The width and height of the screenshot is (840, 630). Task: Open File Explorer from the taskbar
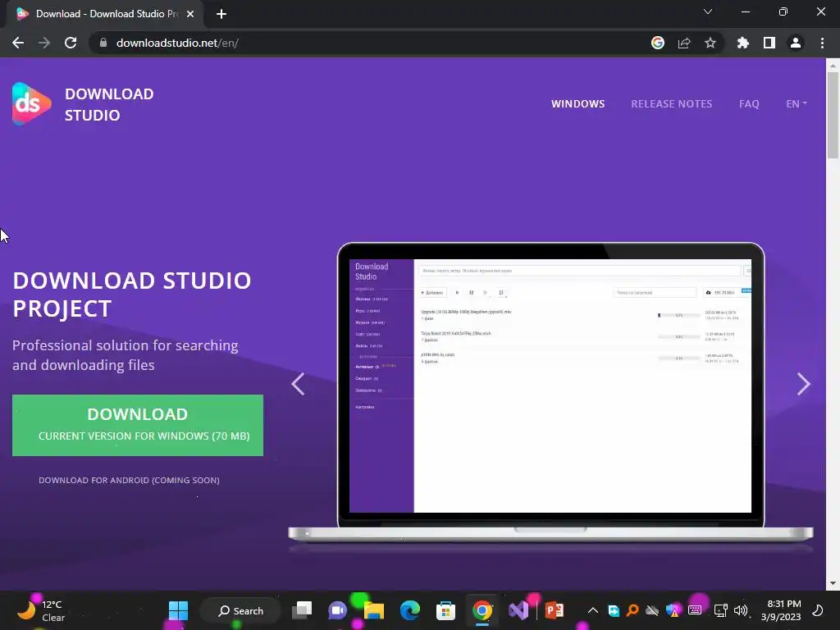[x=374, y=610]
